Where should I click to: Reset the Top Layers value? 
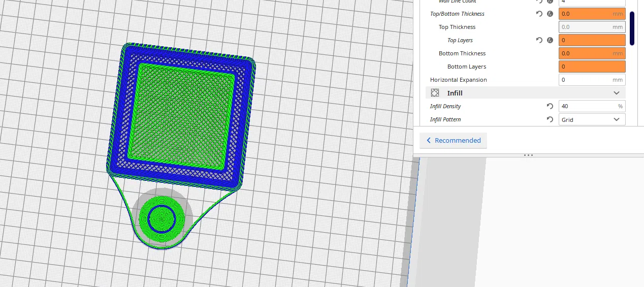point(539,40)
